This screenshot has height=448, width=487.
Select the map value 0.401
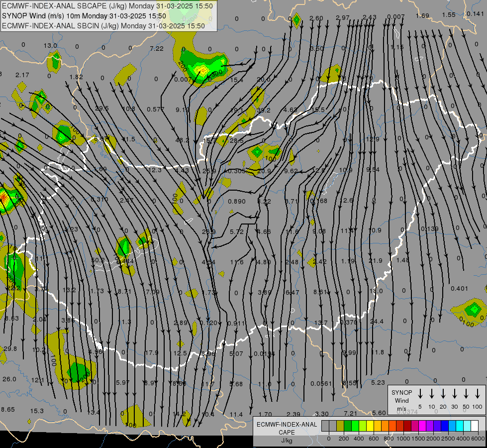[459, 289]
